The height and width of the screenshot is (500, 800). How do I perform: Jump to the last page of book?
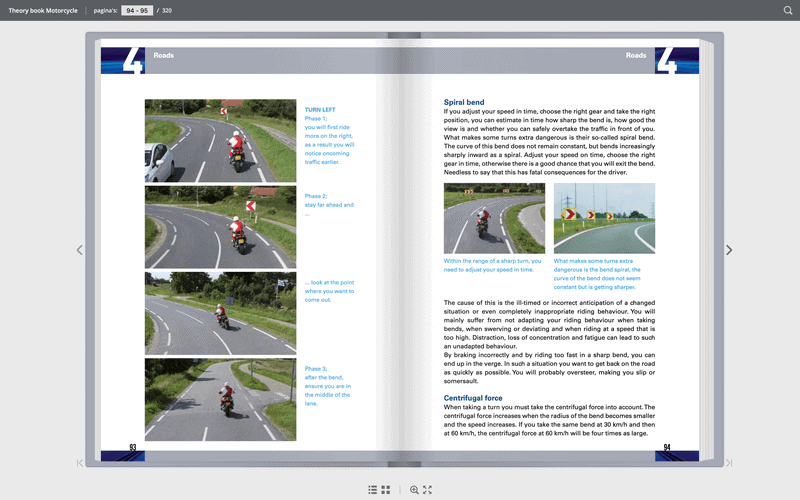(729, 463)
